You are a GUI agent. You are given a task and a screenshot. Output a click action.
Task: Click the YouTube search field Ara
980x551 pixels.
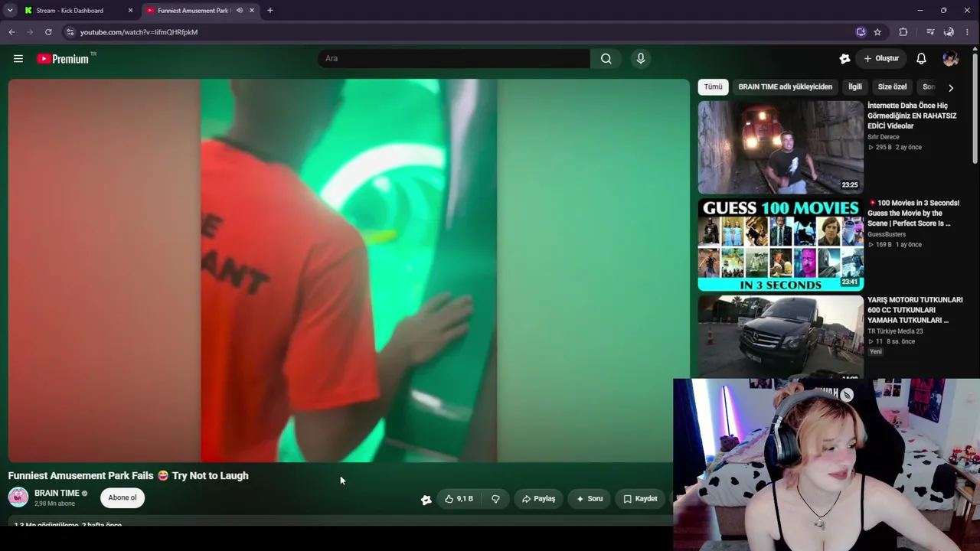click(x=454, y=59)
